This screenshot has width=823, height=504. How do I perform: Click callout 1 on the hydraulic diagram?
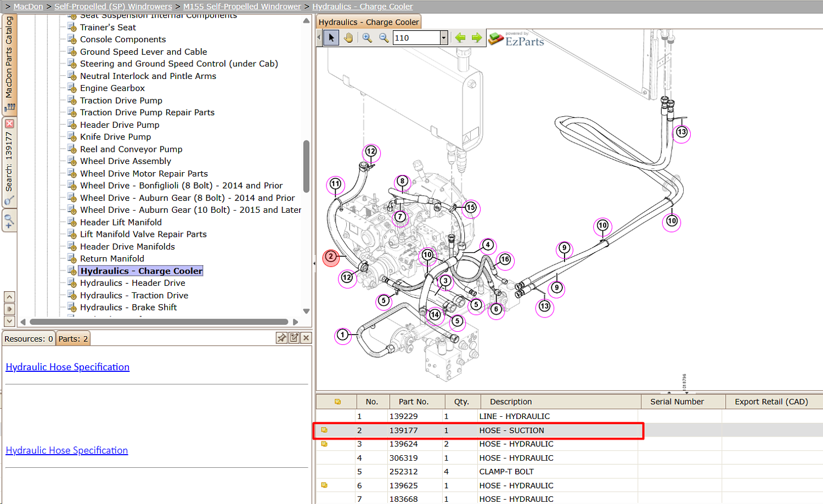click(343, 335)
